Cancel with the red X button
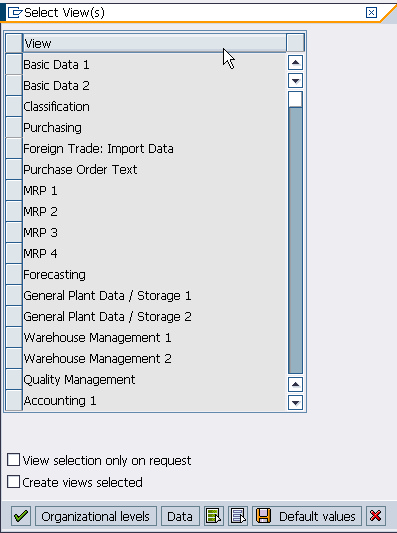The width and height of the screenshot is (397, 533). point(376,516)
